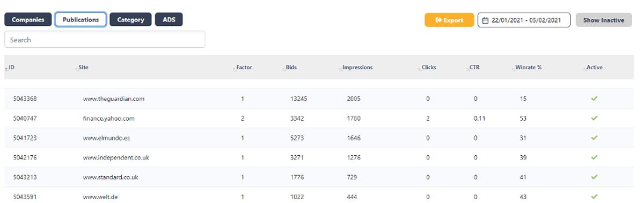Select ID 5043213

(x=25, y=177)
